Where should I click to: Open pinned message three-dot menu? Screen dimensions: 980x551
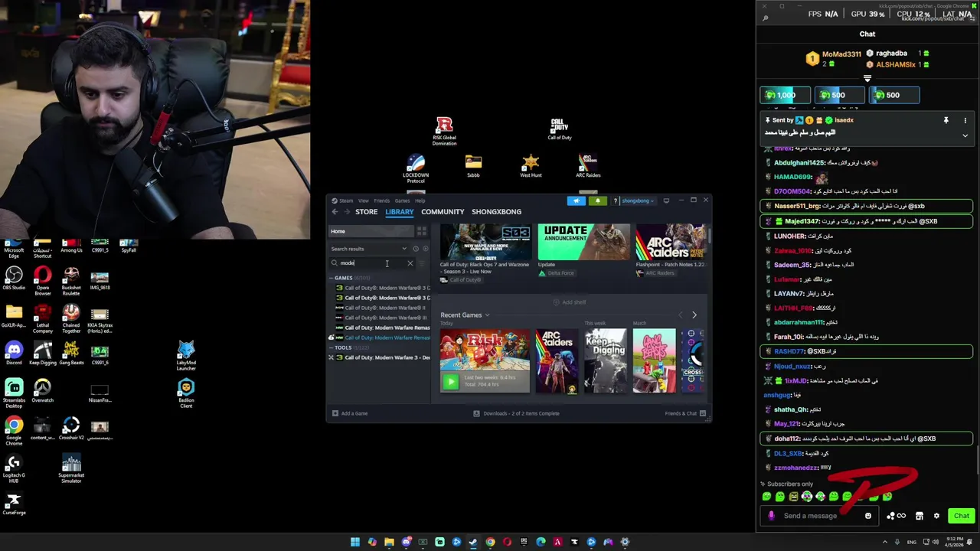click(965, 120)
